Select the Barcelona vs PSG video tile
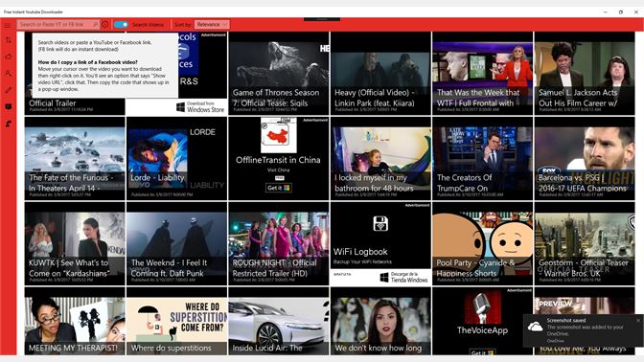Viewport: 644px width, 362px height. click(585, 158)
